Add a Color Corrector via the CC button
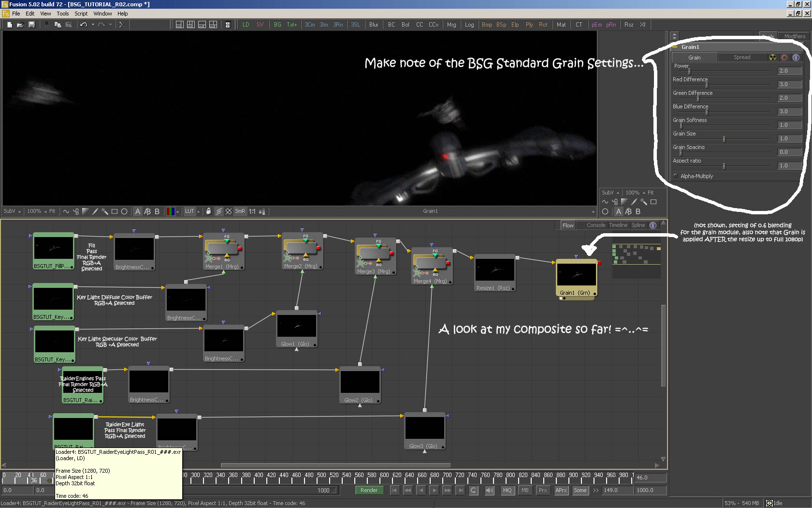 420,25
